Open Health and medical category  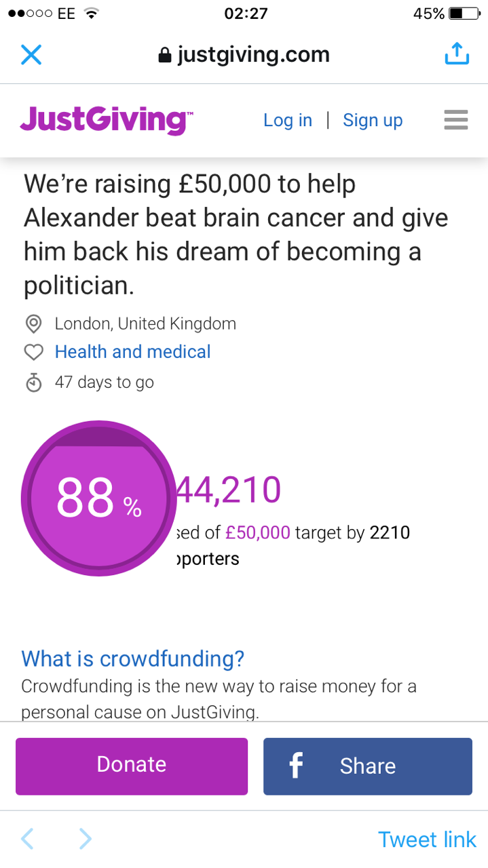coord(133,352)
